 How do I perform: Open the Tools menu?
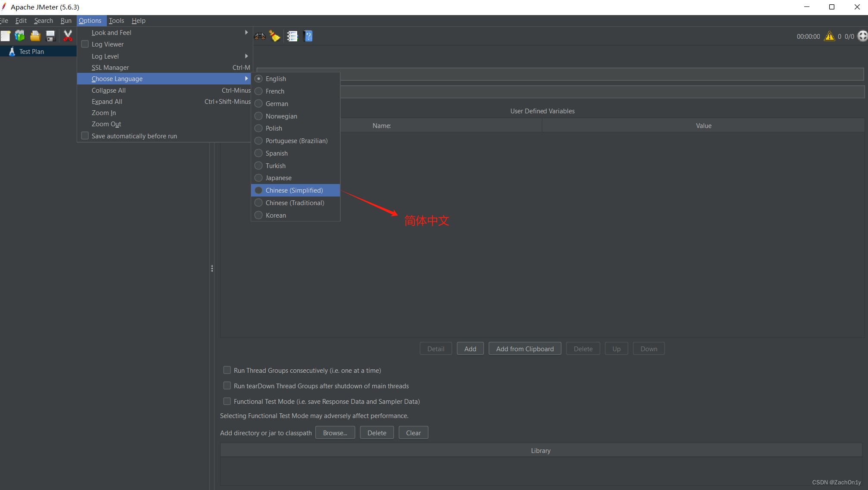click(116, 20)
